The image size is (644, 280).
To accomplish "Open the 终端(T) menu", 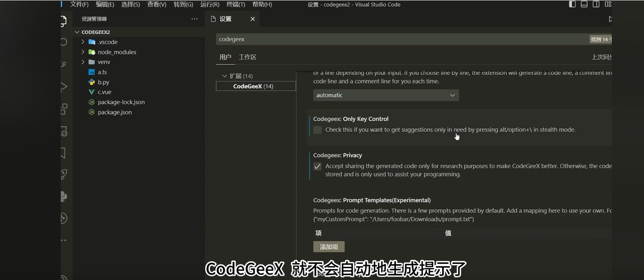I will (x=236, y=4).
